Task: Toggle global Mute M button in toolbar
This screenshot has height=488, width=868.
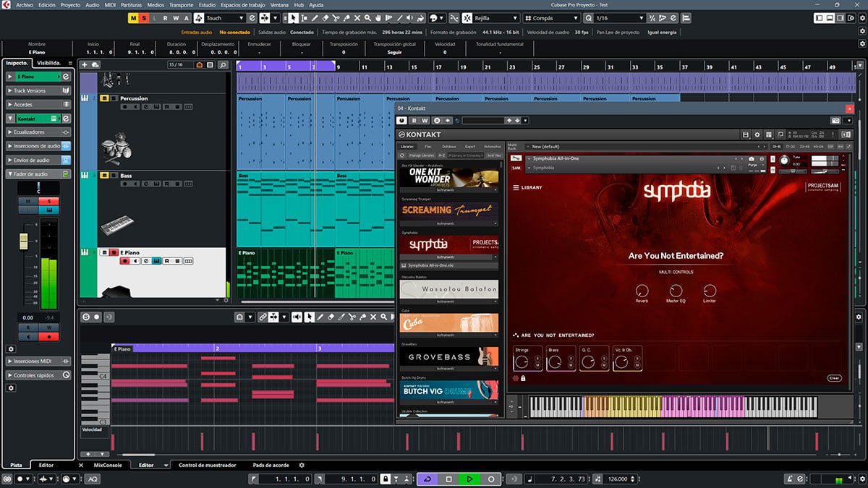Action: pyautogui.click(x=133, y=18)
